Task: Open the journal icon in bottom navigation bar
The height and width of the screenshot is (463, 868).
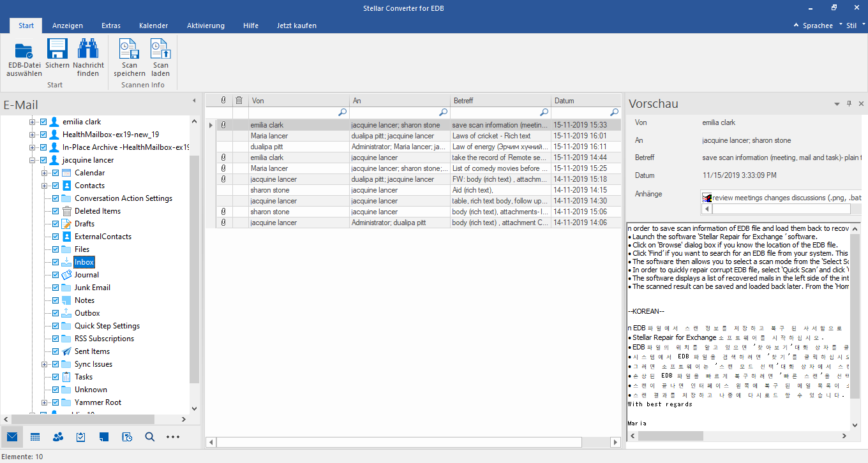Action: [x=127, y=437]
